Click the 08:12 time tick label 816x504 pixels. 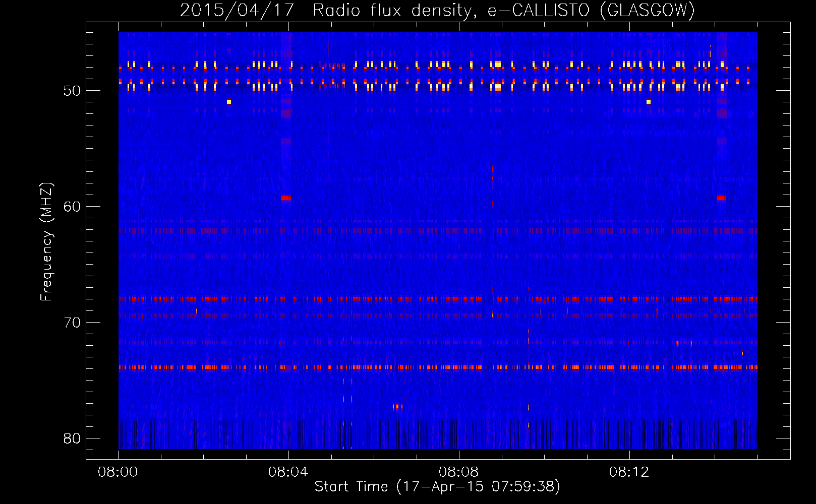click(x=629, y=472)
